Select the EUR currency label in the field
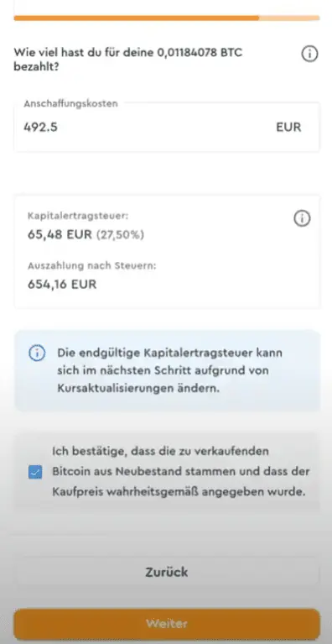Viewport: 332px width, 644px height. point(288,128)
